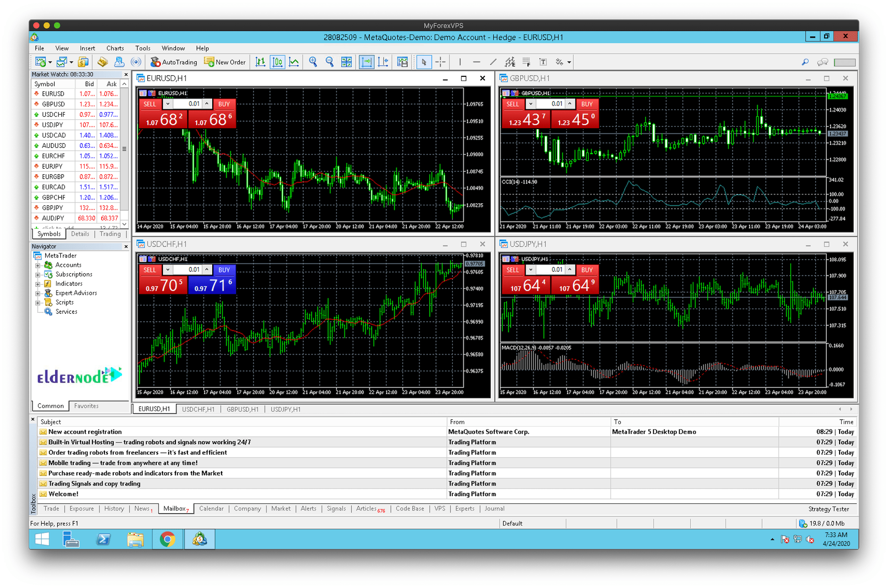Viewport: 888px width, 588px height.
Task: Select the text label tool
Action: point(543,62)
